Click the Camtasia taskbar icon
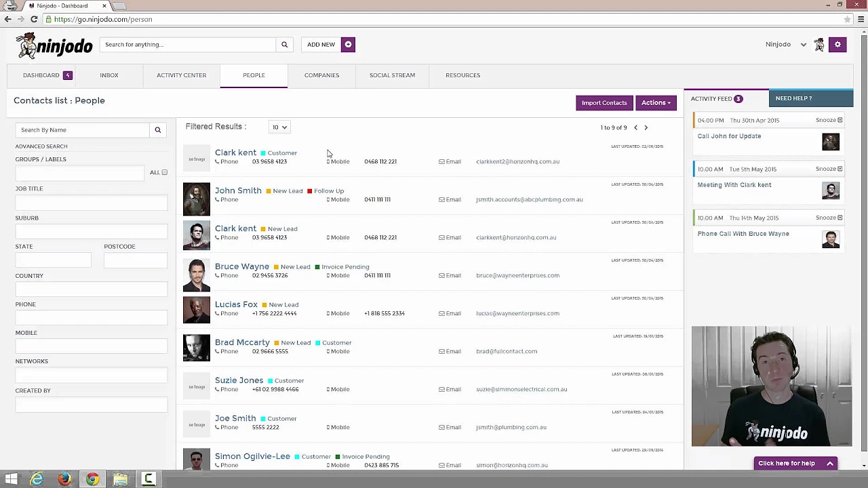The image size is (868, 488). point(148,479)
